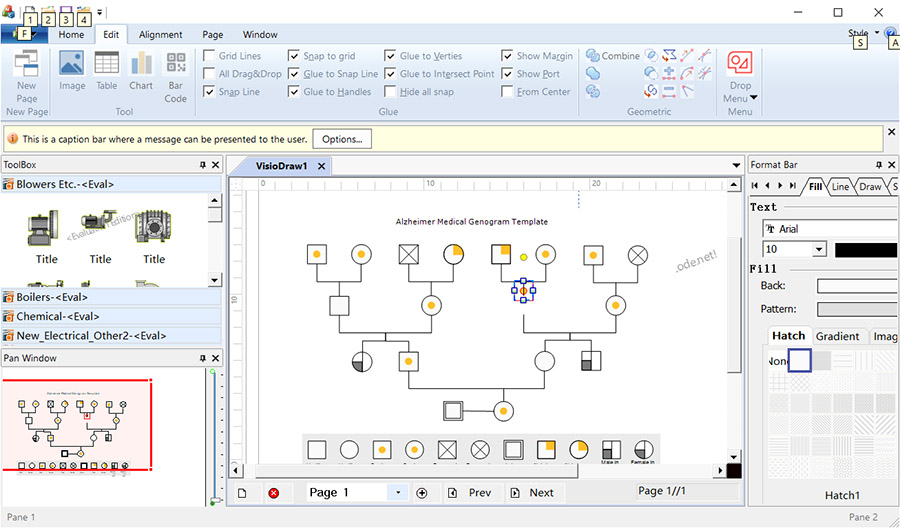Click the info icon on caption bar

pos(13,139)
